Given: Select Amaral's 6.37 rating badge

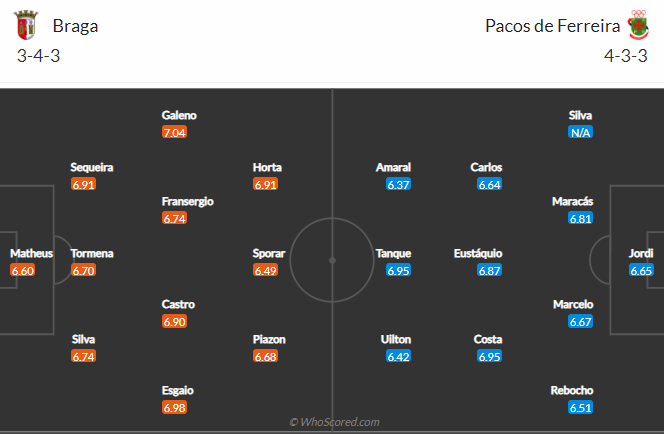Looking at the screenshot, I should coord(398,185).
